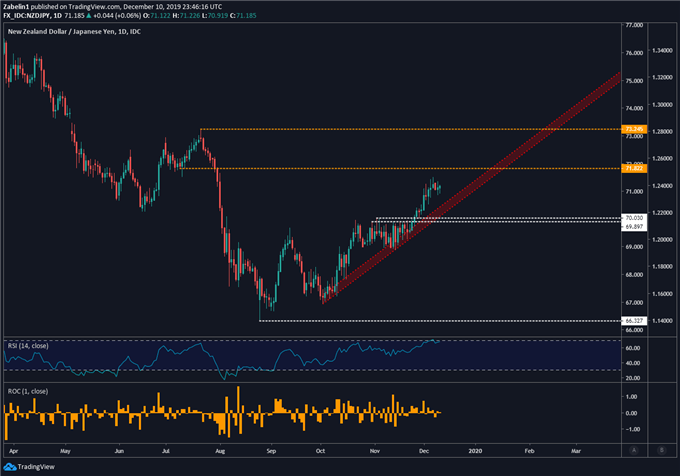
Task: Click the orange 71.822 price label
Action: tap(634, 168)
